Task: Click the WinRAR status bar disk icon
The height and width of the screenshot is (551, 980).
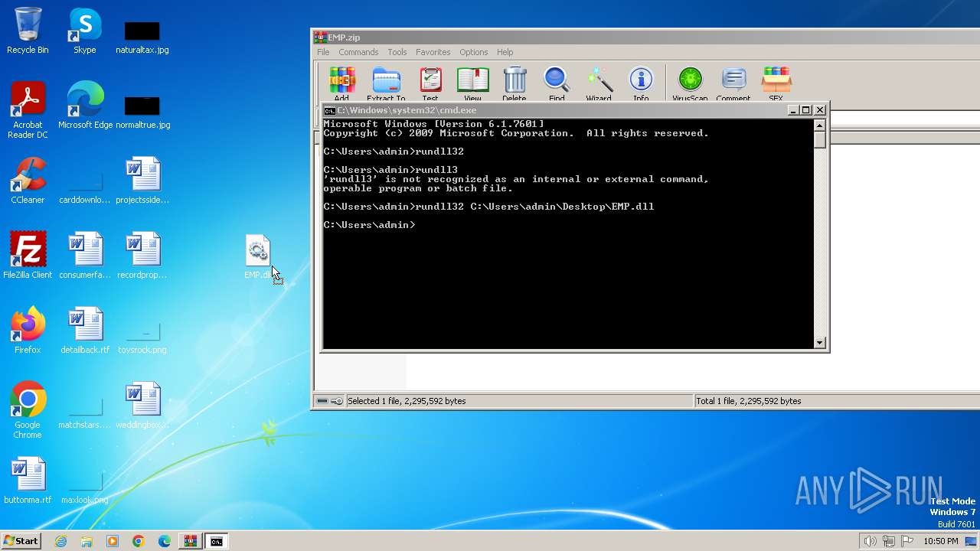Action: point(322,401)
